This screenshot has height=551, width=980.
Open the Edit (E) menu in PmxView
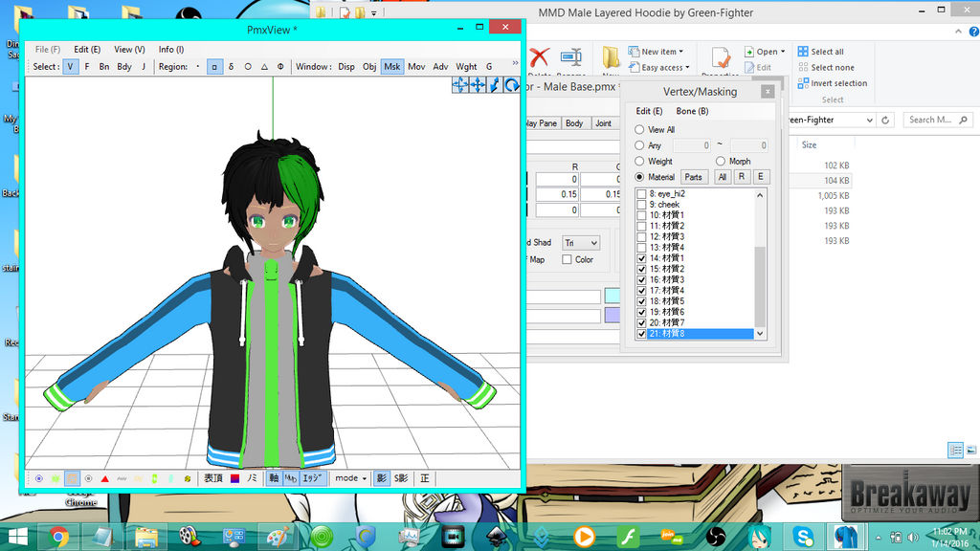(x=87, y=50)
